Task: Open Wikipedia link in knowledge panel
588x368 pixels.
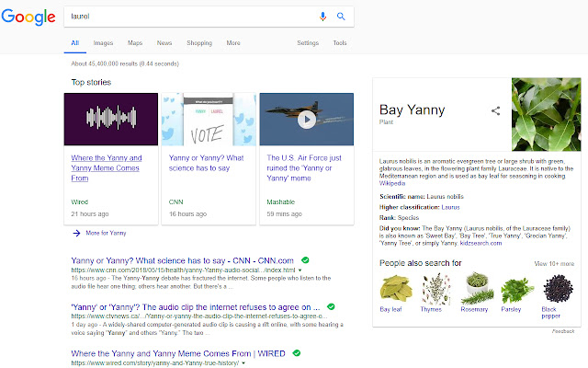Action: point(392,183)
